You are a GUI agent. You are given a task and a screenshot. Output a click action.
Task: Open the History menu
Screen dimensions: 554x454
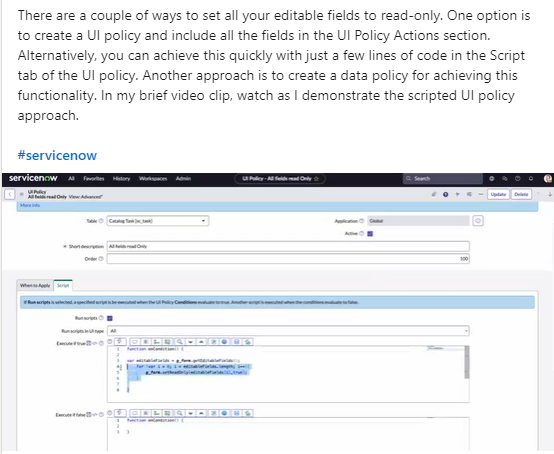121,178
